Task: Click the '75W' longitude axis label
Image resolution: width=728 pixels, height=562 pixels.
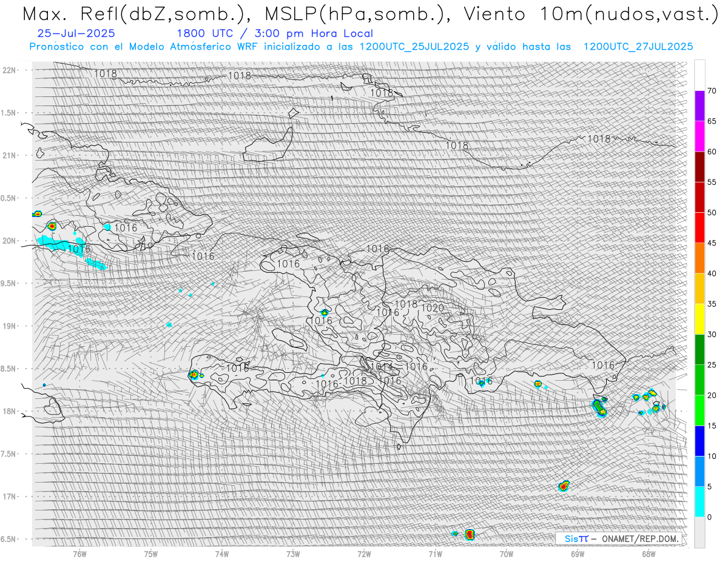Action: click(151, 554)
